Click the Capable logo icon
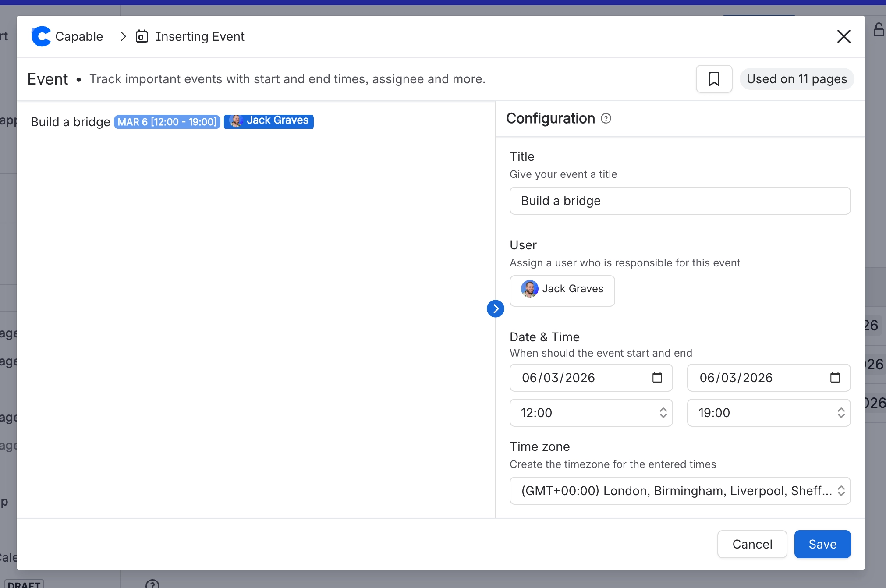Viewport: 886px width, 588px height. pos(41,36)
